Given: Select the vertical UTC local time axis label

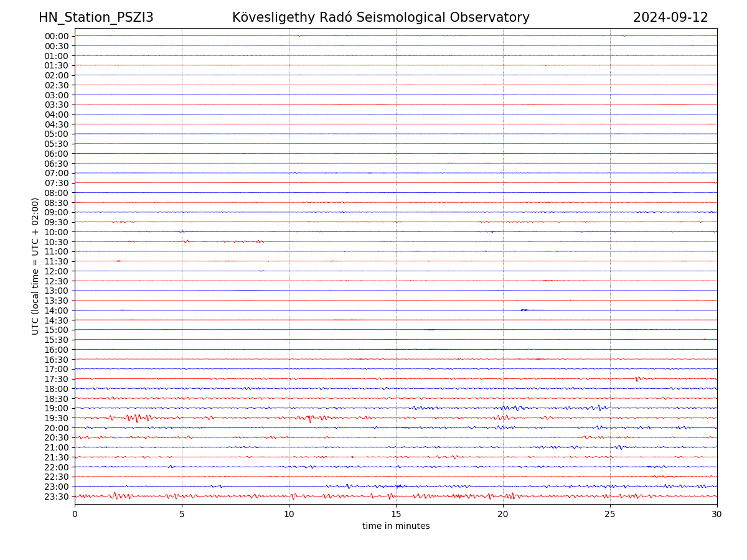Looking at the screenshot, I should (35, 266).
